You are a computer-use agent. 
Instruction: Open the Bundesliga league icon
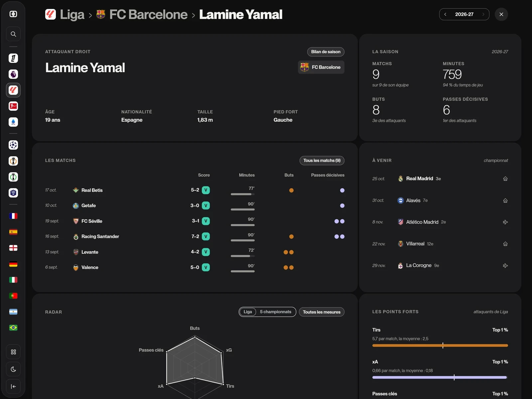(13, 106)
